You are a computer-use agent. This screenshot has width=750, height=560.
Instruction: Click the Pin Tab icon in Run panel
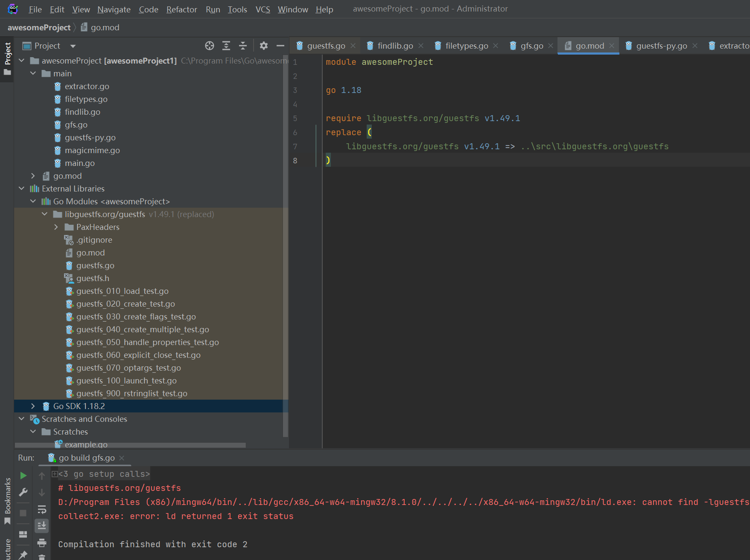23,554
